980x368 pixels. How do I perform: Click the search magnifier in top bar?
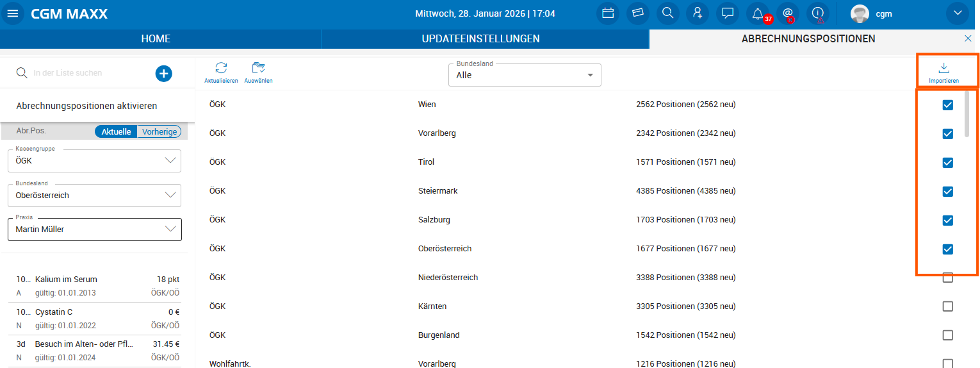pos(667,13)
